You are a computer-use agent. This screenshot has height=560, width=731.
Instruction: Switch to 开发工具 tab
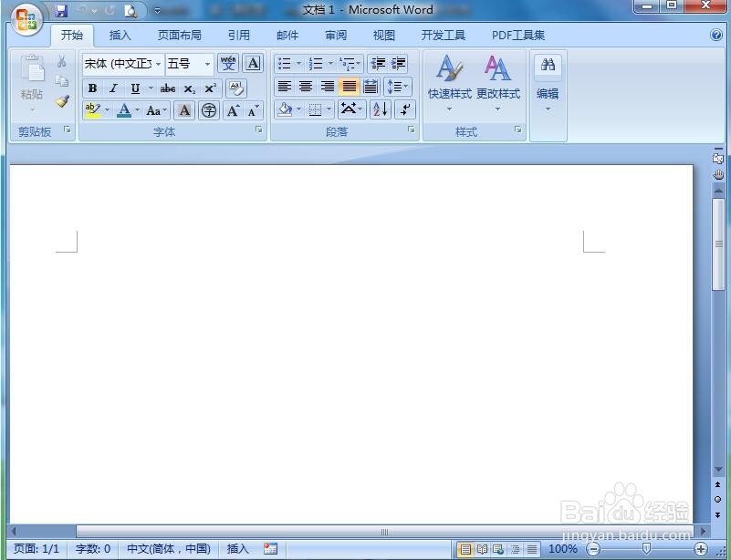point(443,36)
